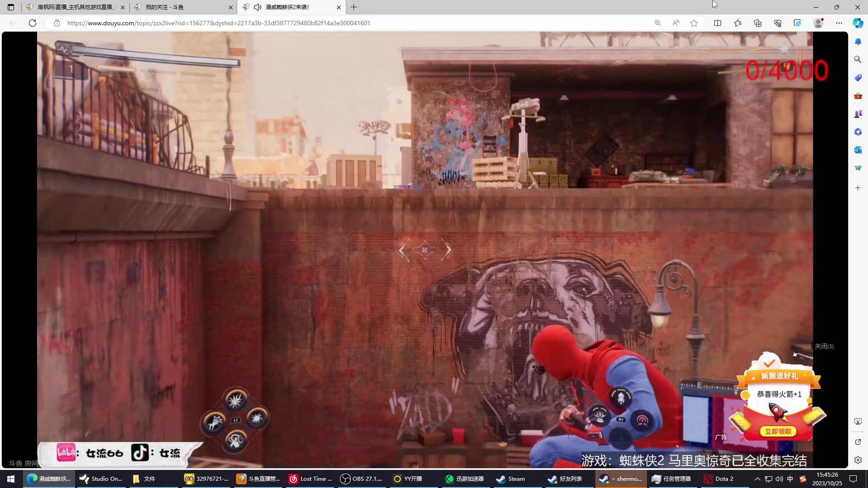This screenshot has height=488, width=868.
Task: Refresh the Douyu page
Action: click(x=33, y=23)
